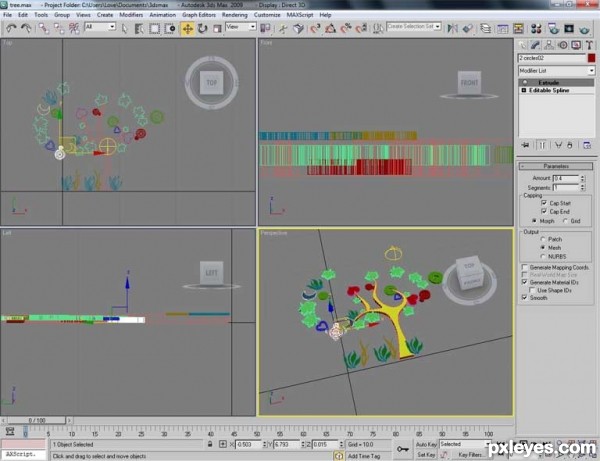Select the Patch output option

tap(542, 239)
